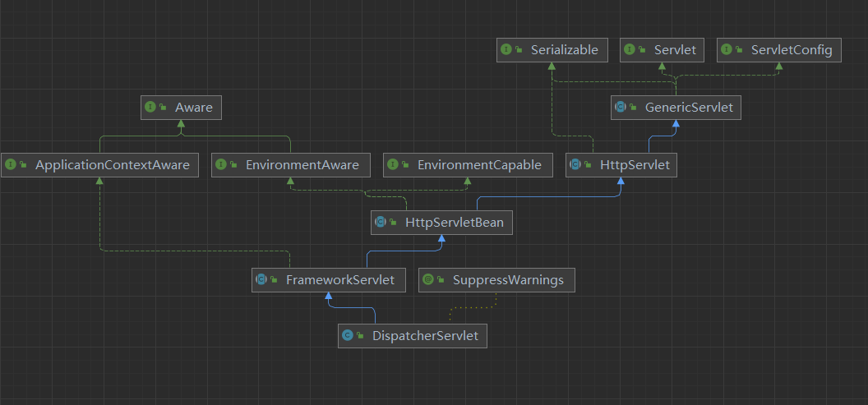Click the visibility lock icon on HttpServletBean
This screenshot has height=405, width=868.
tap(392, 223)
